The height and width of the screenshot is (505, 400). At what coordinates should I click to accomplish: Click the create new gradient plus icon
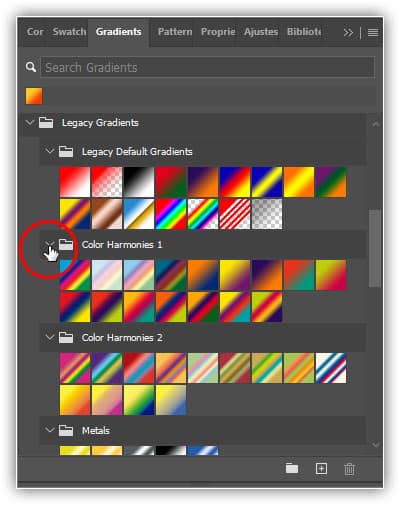(x=321, y=468)
